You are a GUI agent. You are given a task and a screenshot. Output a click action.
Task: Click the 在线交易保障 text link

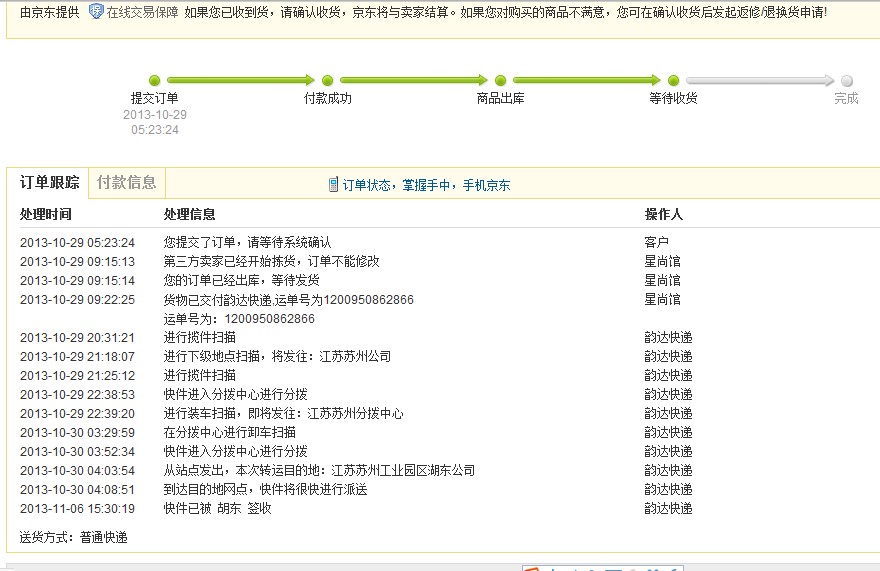142,12
